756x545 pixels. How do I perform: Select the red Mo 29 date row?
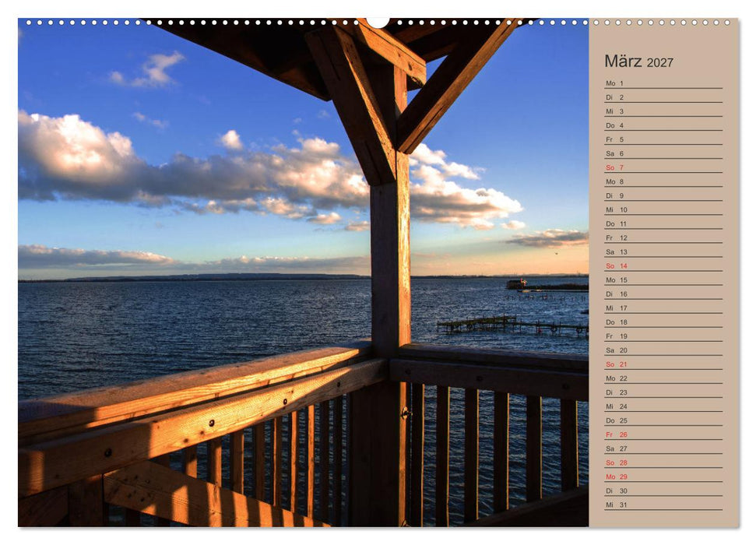(663, 476)
